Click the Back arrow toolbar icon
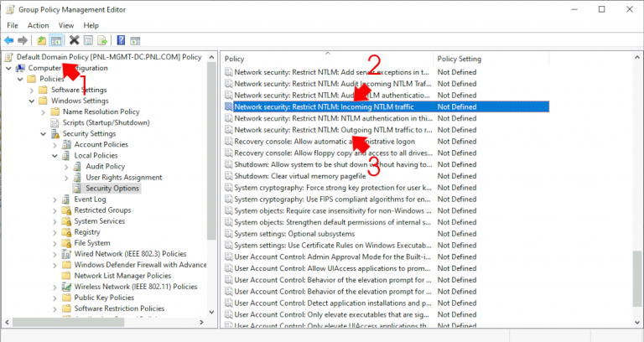Screen dimensions: 644x342 (8, 39)
